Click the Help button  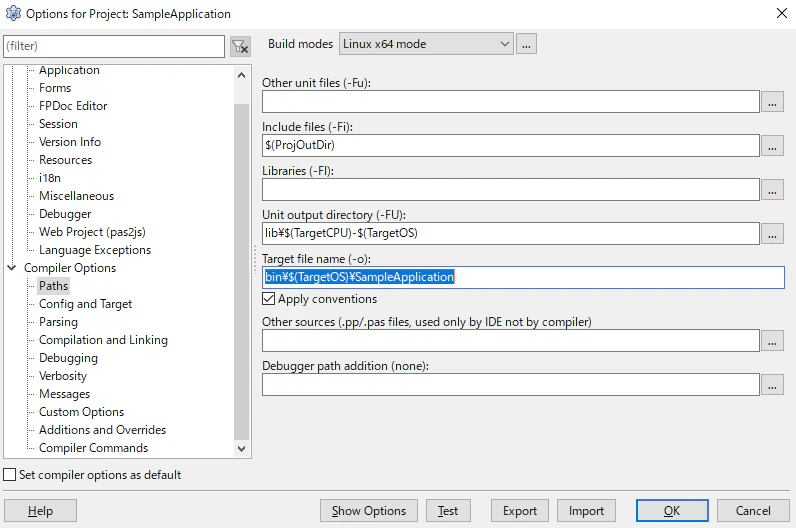click(41, 511)
